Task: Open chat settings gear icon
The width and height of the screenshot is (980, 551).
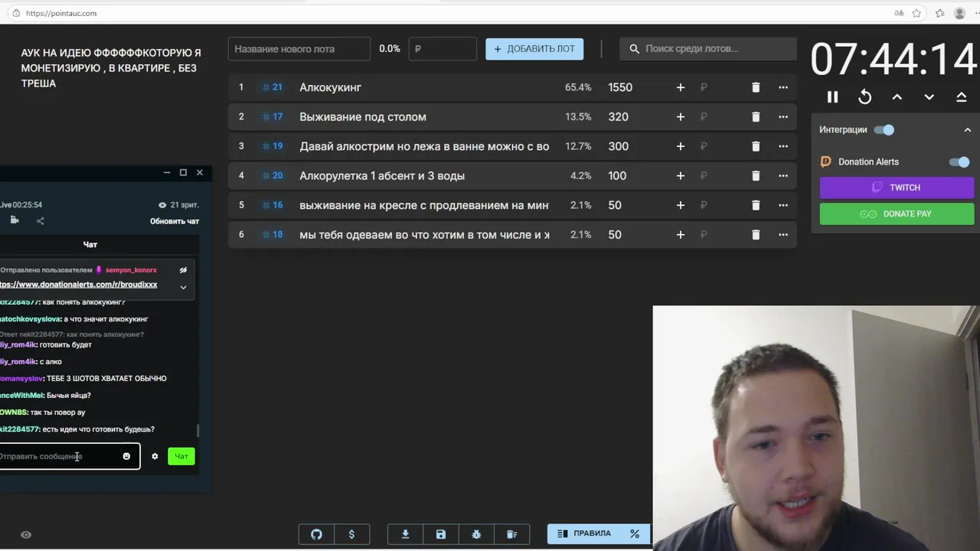Action: click(155, 456)
